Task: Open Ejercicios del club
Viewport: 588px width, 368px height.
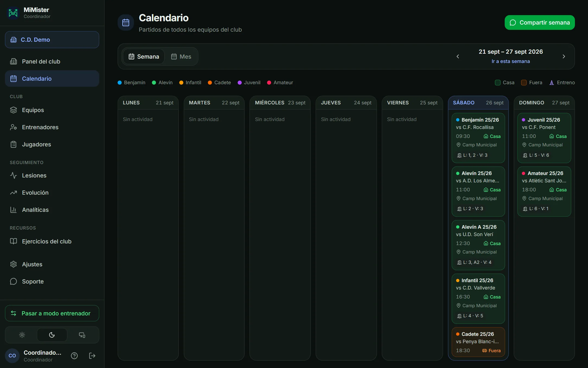Action: point(52,242)
